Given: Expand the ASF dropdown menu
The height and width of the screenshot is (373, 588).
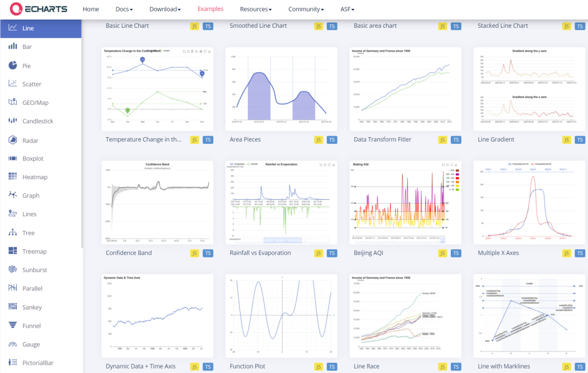Looking at the screenshot, I should point(347,9).
